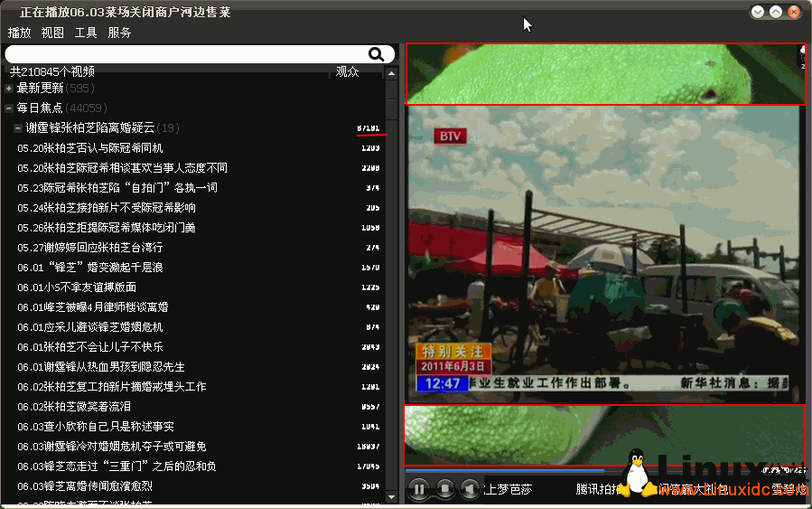Play 06.01小S不拿友谊搏版面
The image size is (812, 509).
pos(77,287)
